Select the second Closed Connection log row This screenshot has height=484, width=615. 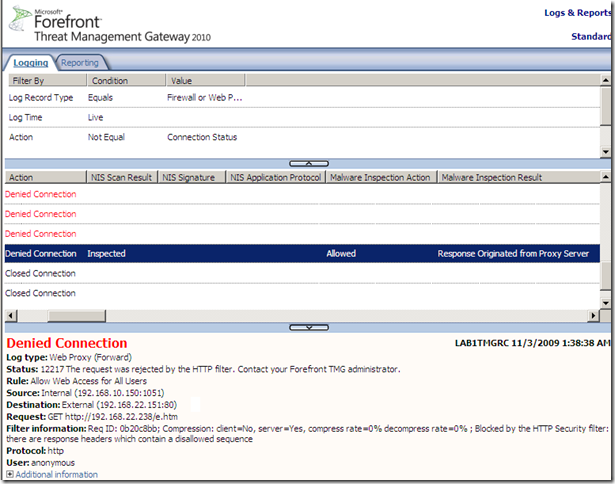[302, 293]
